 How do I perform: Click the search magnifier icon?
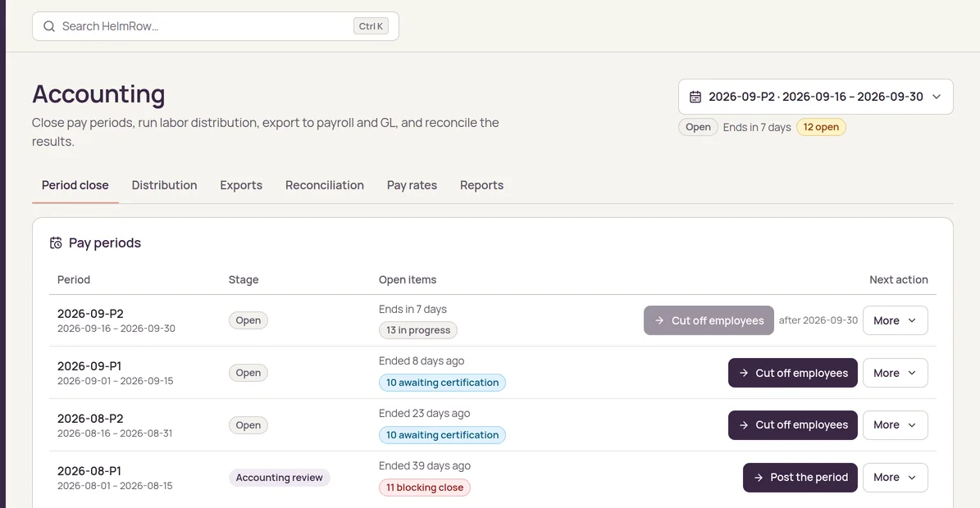(x=48, y=26)
